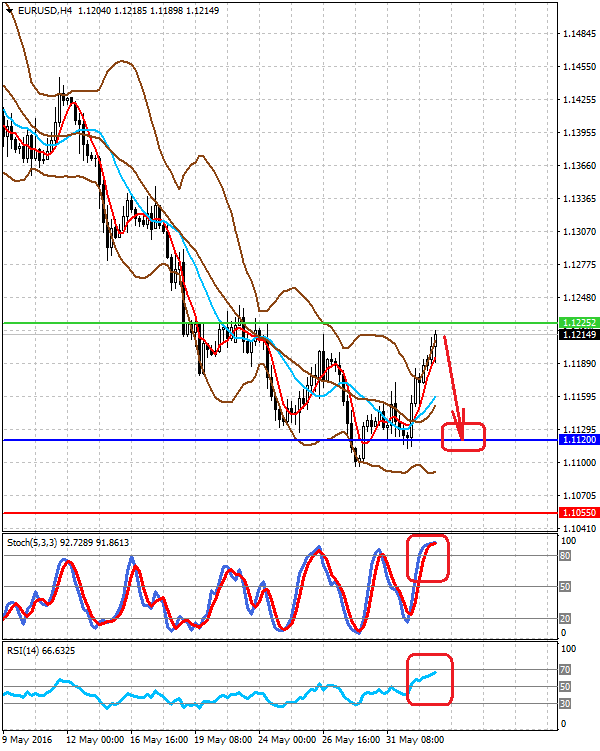Click the black 1.12149 current price tag
600x751 pixels.
click(579, 334)
